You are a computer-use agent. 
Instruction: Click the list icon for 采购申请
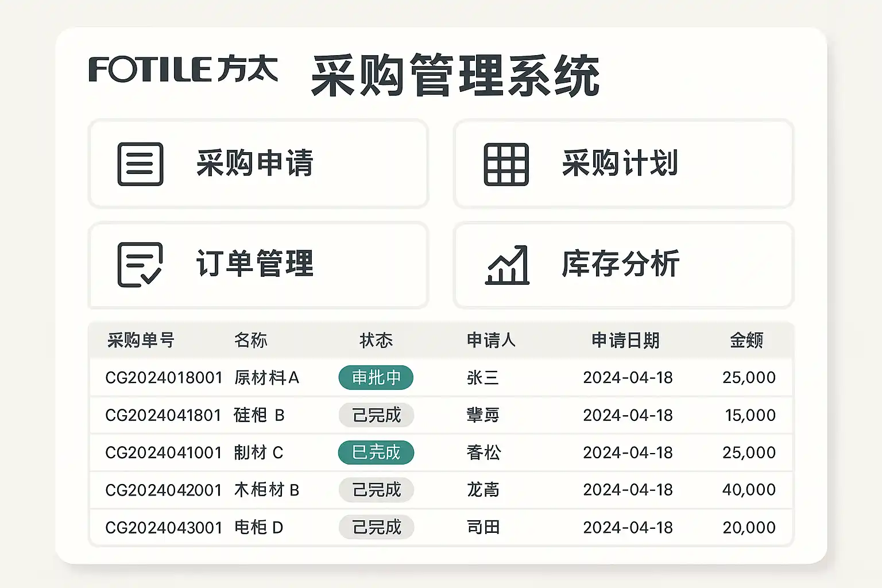click(x=140, y=164)
